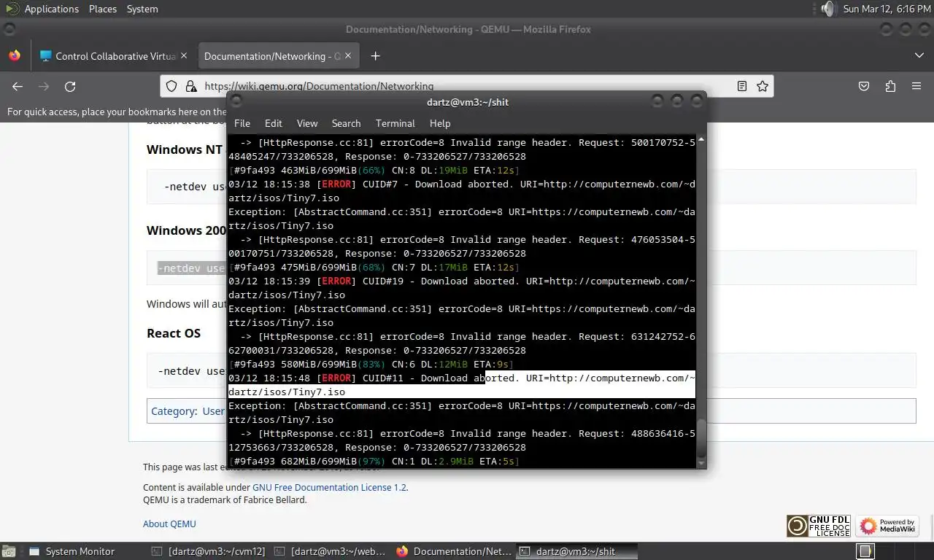Open the Firefox extensions puzzle icon
The width and height of the screenshot is (934, 560).
click(x=890, y=86)
